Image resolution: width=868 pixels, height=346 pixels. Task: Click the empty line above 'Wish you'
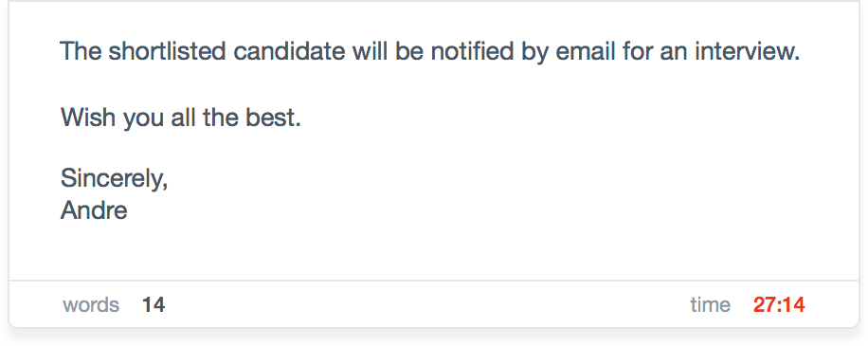coord(433,84)
